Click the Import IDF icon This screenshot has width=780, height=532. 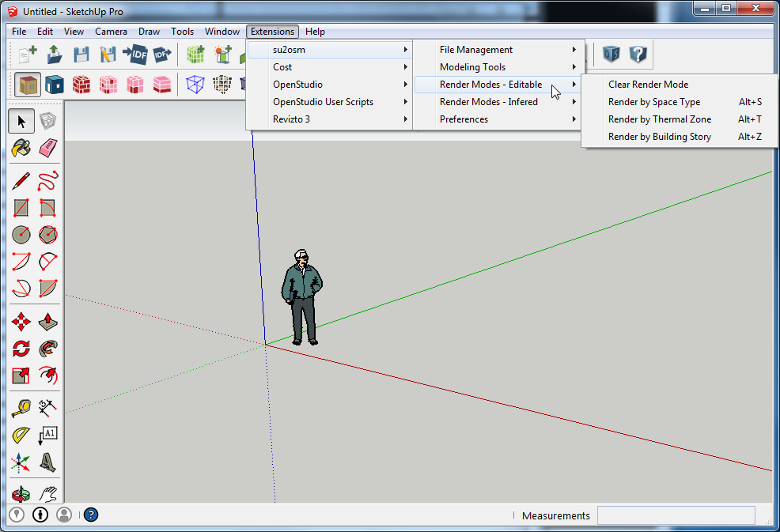134,54
